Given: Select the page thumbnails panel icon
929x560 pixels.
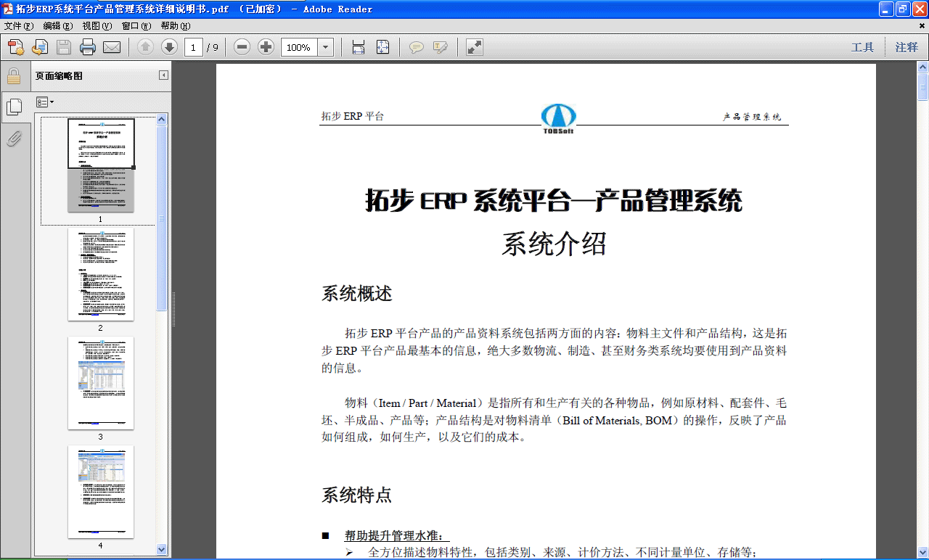Looking at the screenshot, I should point(15,105).
